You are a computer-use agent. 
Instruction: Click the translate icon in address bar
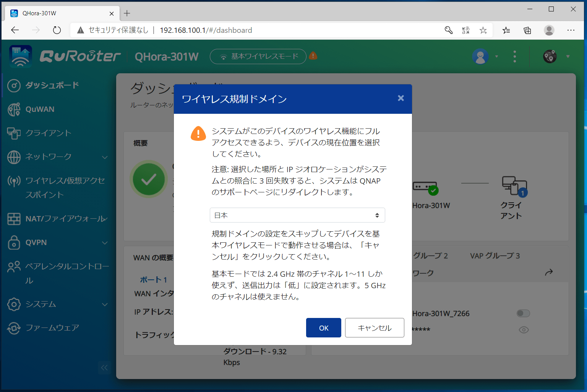click(466, 30)
